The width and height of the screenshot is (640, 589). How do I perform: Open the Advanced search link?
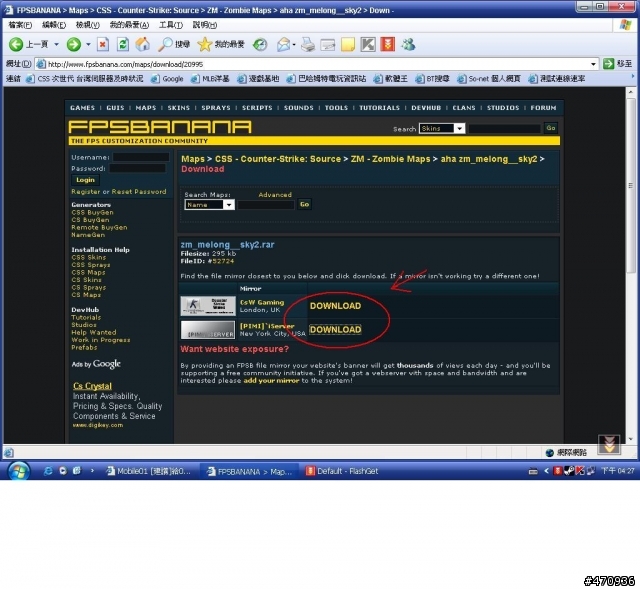(275, 195)
